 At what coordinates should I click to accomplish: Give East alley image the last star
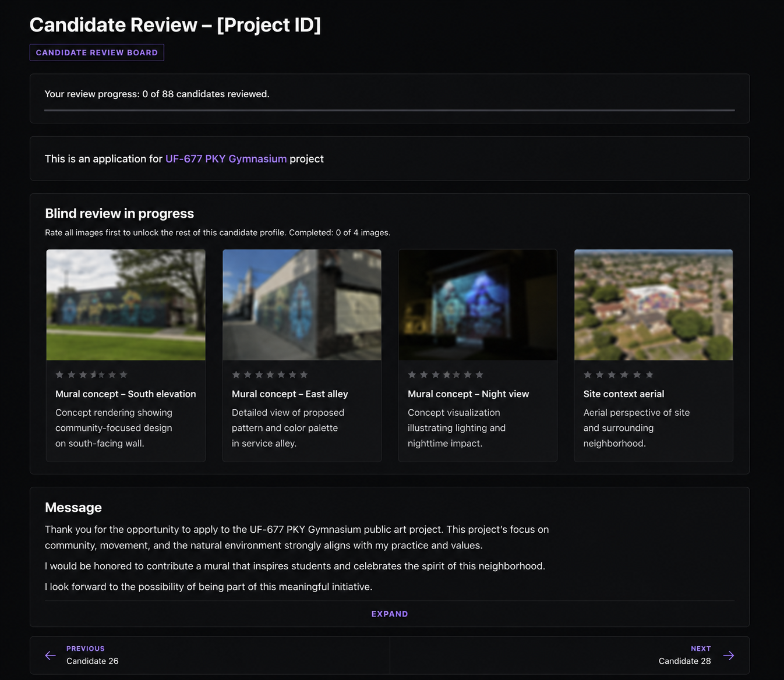tap(303, 374)
